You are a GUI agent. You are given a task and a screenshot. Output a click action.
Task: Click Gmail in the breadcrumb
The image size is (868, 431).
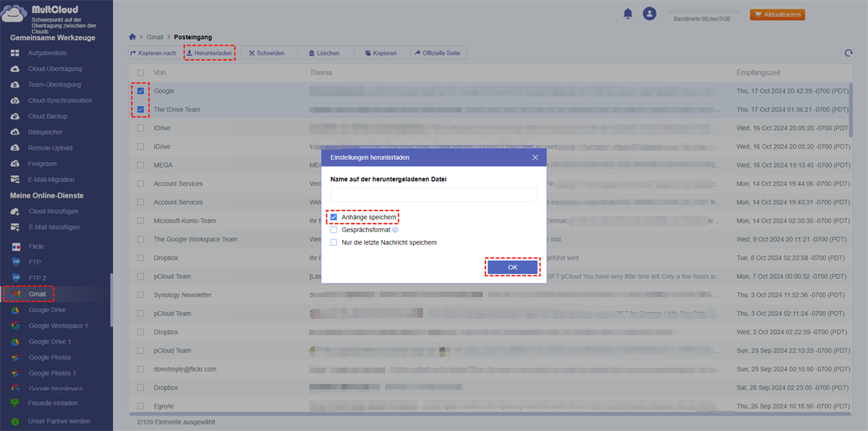pos(155,37)
